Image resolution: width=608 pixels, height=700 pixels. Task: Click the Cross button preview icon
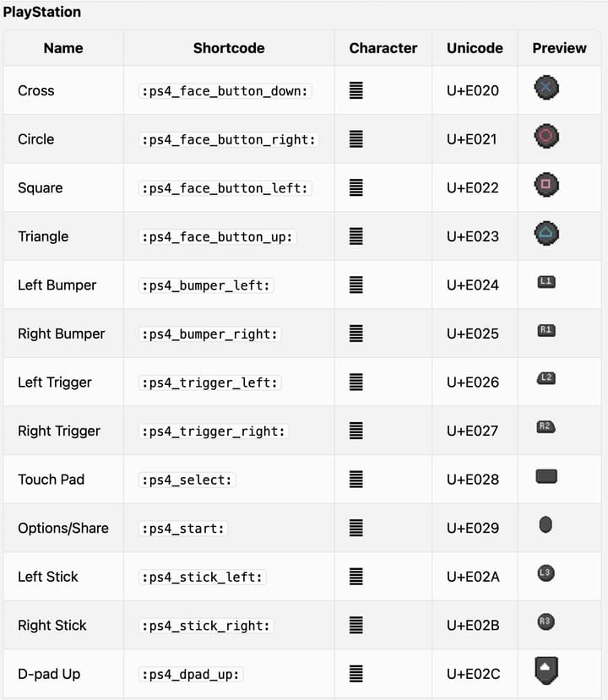point(546,87)
